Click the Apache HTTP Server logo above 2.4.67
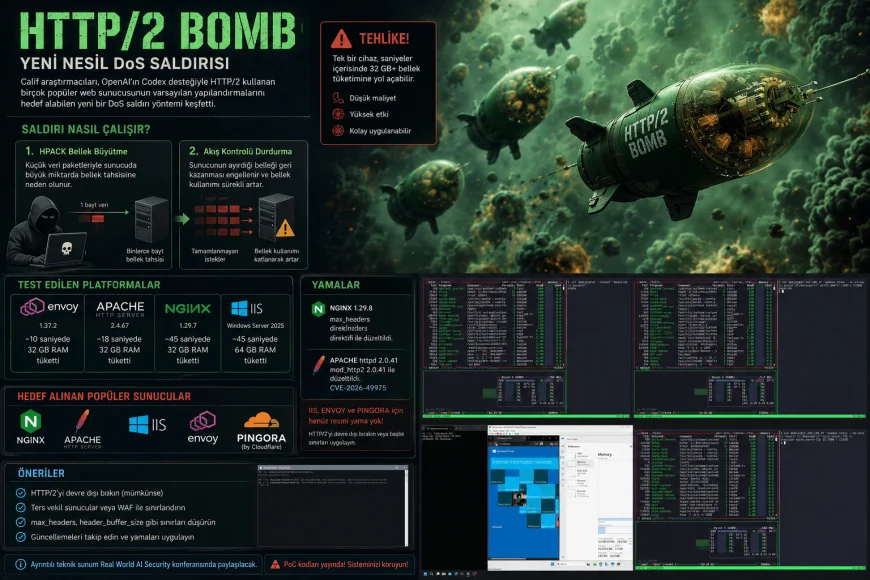The height and width of the screenshot is (580, 870). point(120,309)
